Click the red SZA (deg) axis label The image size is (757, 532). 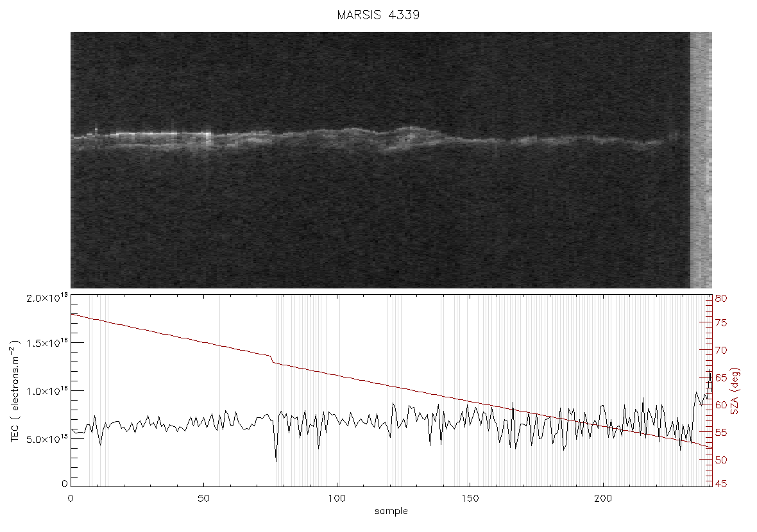click(x=735, y=391)
